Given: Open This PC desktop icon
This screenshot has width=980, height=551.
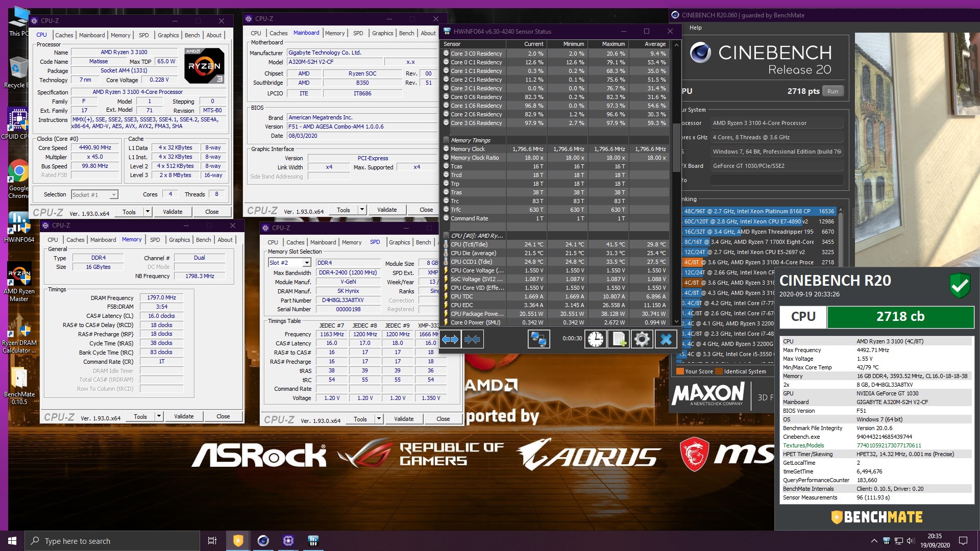Looking at the screenshot, I should (19, 21).
